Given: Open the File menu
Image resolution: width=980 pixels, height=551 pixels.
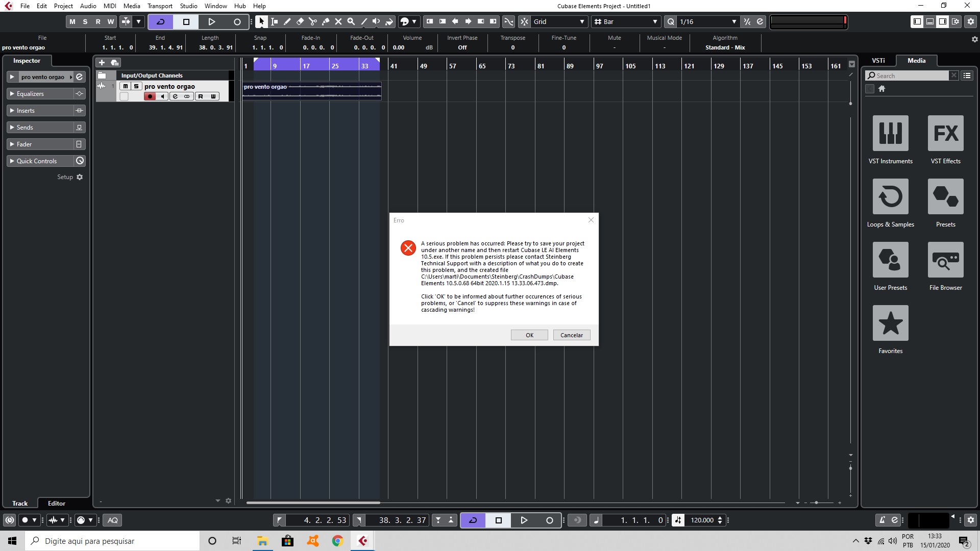Looking at the screenshot, I should (x=25, y=6).
